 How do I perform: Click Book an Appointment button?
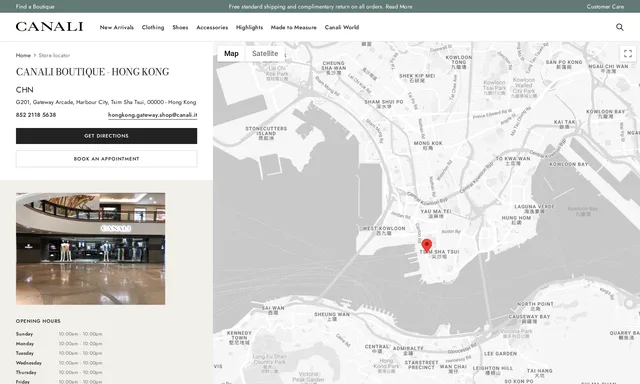point(107,159)
